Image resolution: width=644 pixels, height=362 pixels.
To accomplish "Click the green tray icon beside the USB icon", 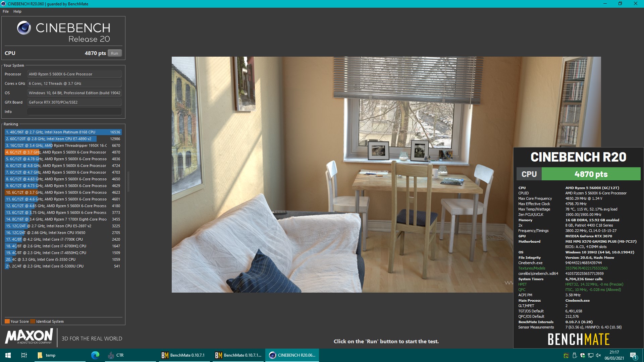I will tap(566, 356).
